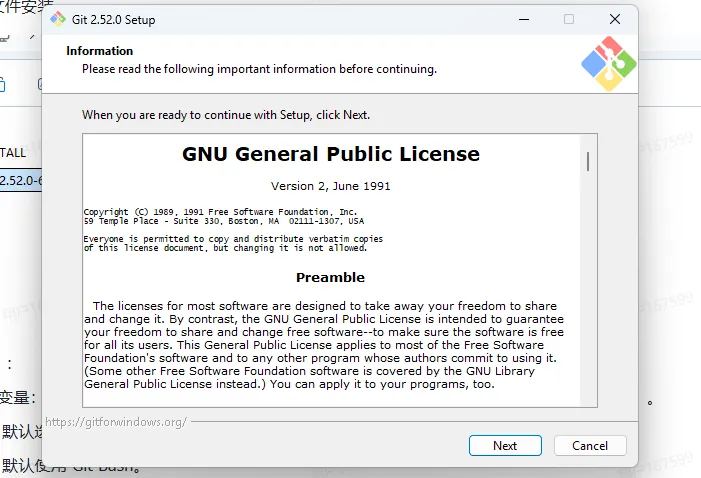
Task: Click the Next button in Git Setup
Action: (x=505, y=445)
